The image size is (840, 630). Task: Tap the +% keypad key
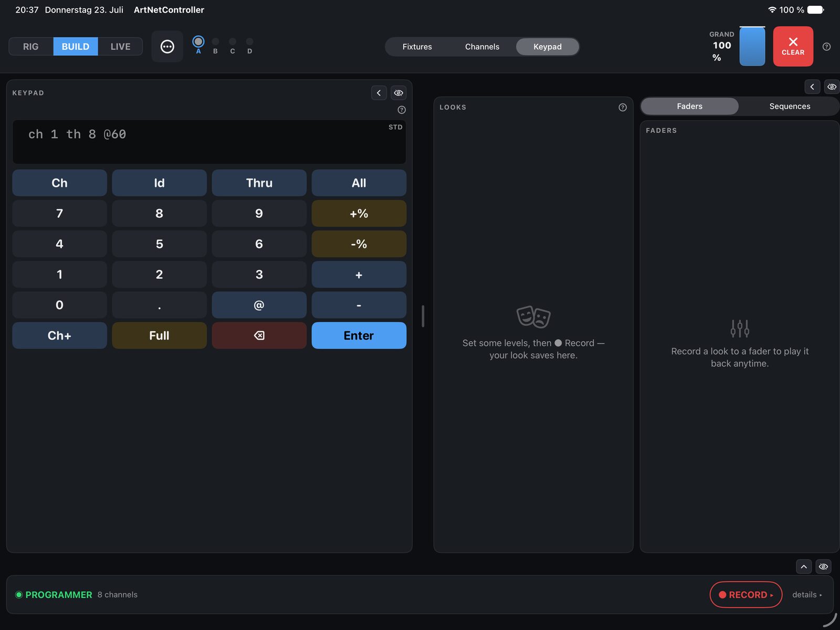point(359,214)
